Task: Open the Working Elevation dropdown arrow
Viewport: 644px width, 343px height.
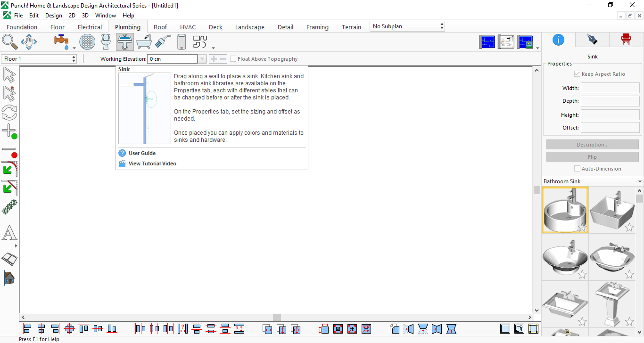Action: pyautogui.click(x=202, y=59)
